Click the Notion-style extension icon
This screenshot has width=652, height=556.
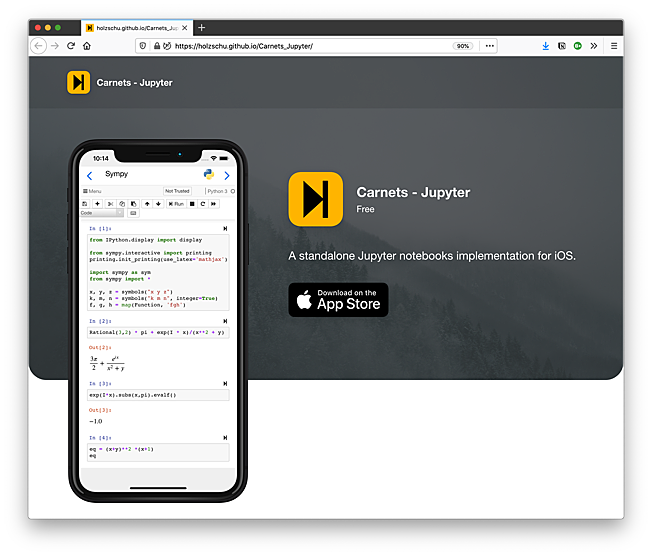pyautogui.click(x=562, y=46)
